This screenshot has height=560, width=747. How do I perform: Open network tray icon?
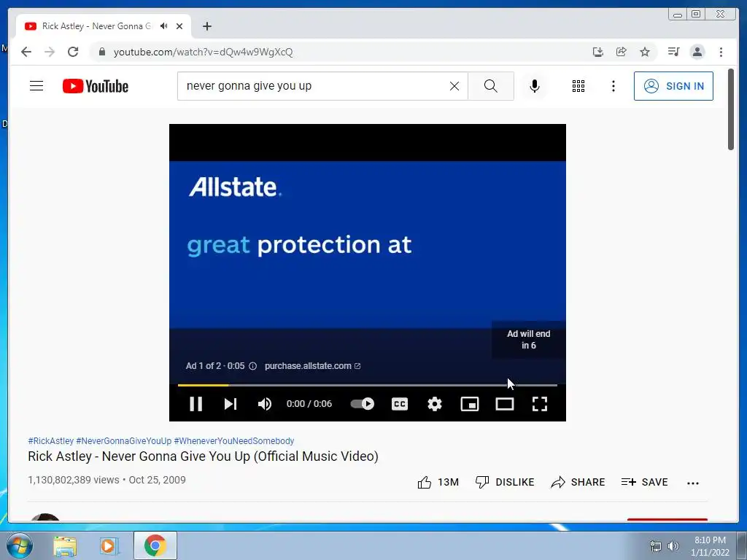[x=656, y=546]
